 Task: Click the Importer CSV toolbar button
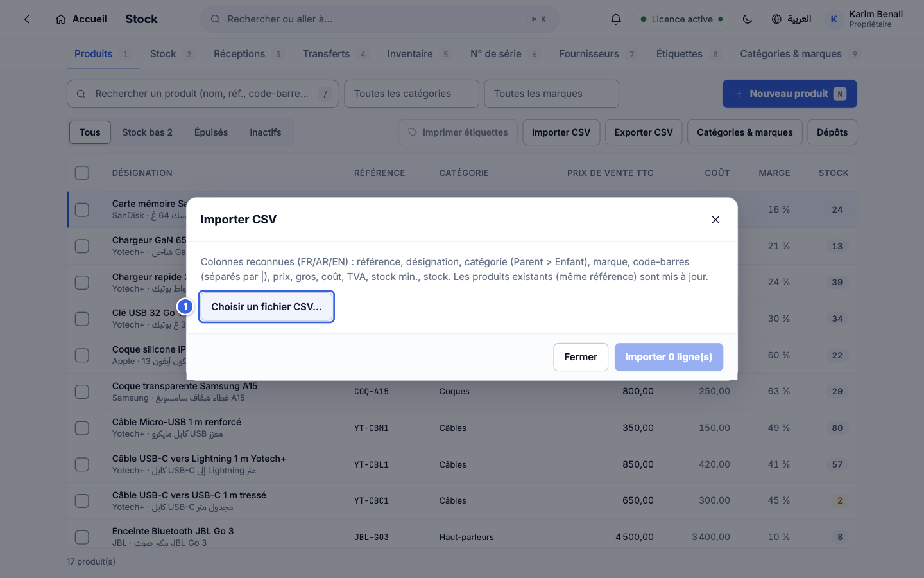pos(561,132)
